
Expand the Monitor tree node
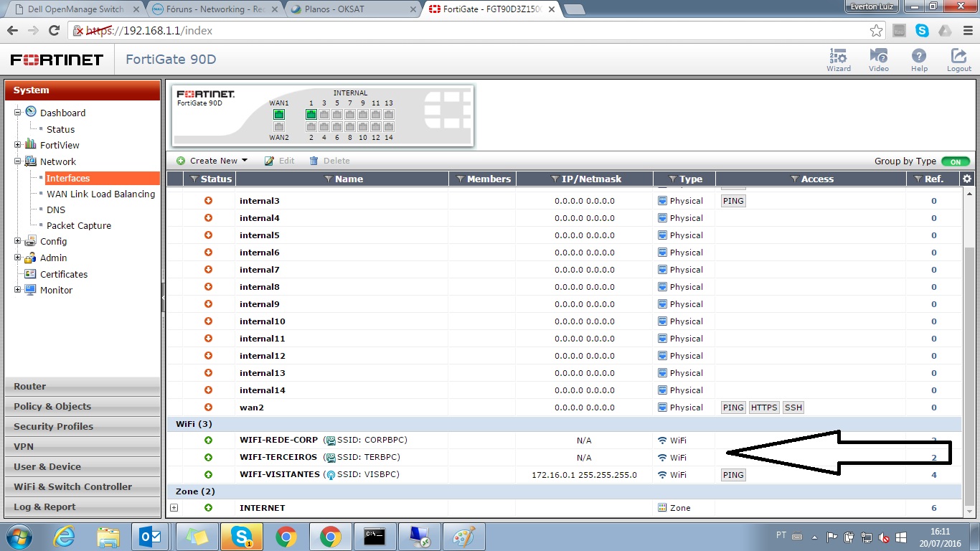[18, 290]
